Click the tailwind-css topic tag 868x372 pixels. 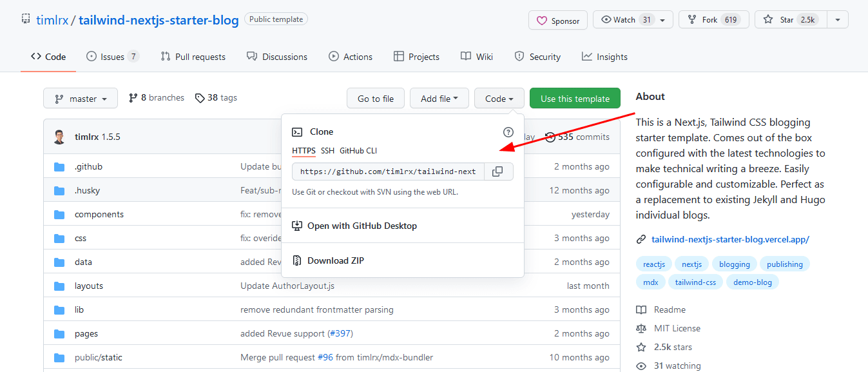(x=696, y=282)
